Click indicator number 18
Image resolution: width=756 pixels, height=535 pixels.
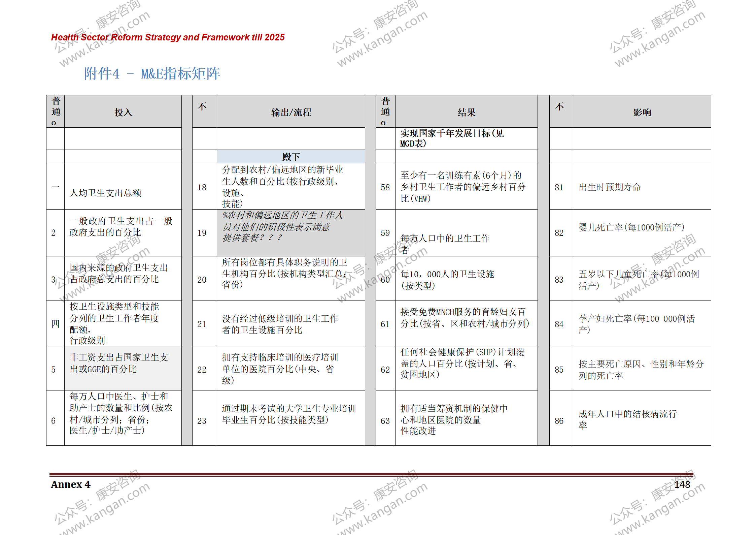pos(202,187)
